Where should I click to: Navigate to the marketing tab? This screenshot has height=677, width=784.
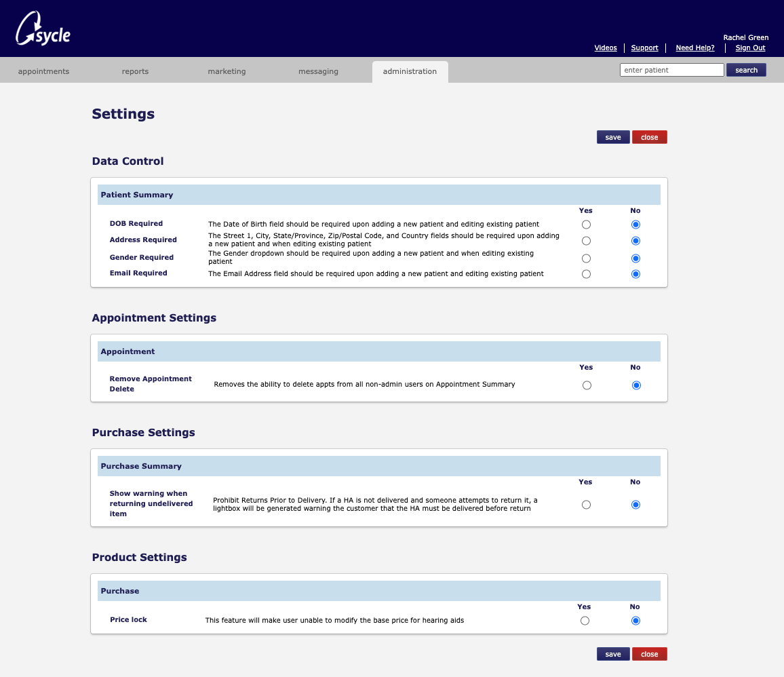227,71
